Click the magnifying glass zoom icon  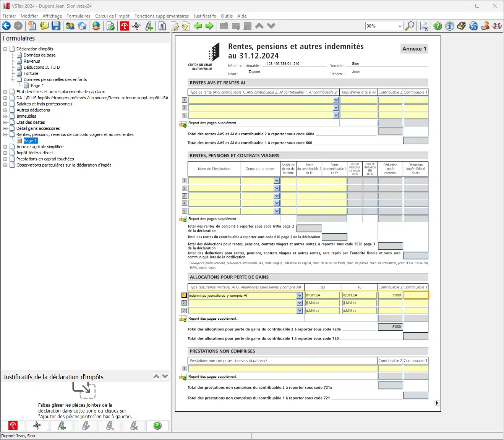pos(410,26)
